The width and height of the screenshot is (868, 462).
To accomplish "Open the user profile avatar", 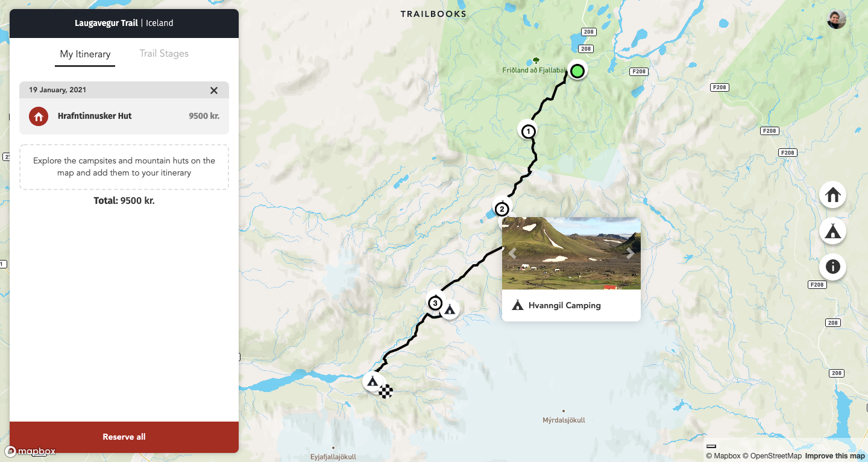I will (x=837, y=19).
